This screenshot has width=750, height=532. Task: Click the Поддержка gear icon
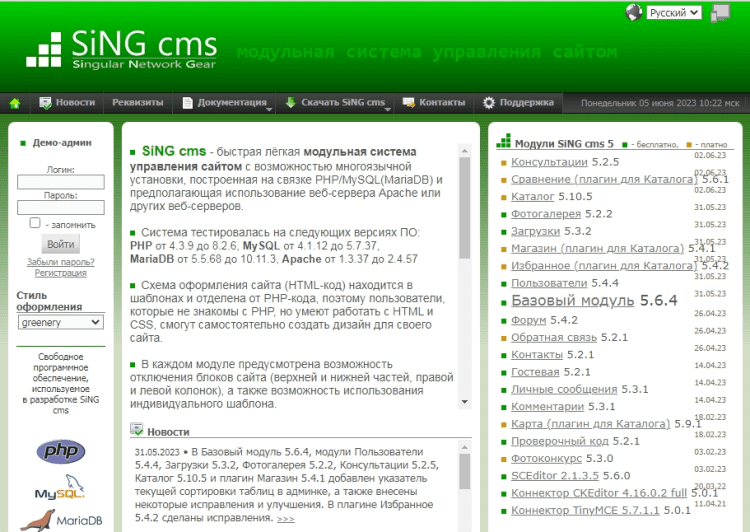coord(488,103)
